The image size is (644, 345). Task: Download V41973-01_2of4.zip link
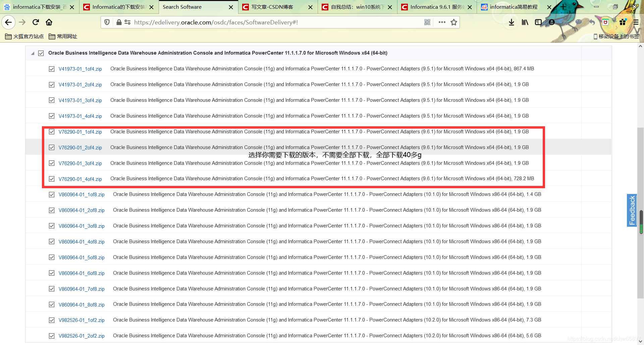point(80,85)
